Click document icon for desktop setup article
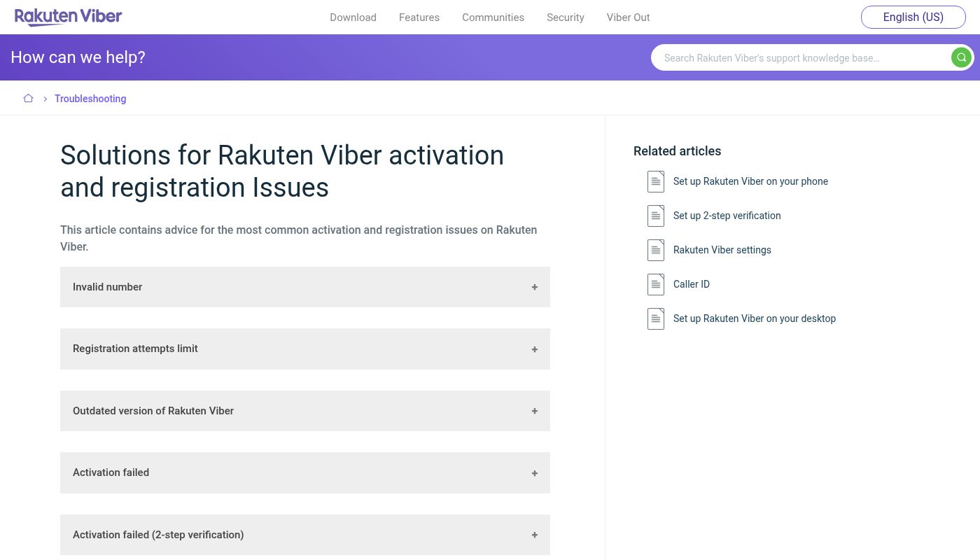Screen dimensions: 980x560 tap(655, 318)
